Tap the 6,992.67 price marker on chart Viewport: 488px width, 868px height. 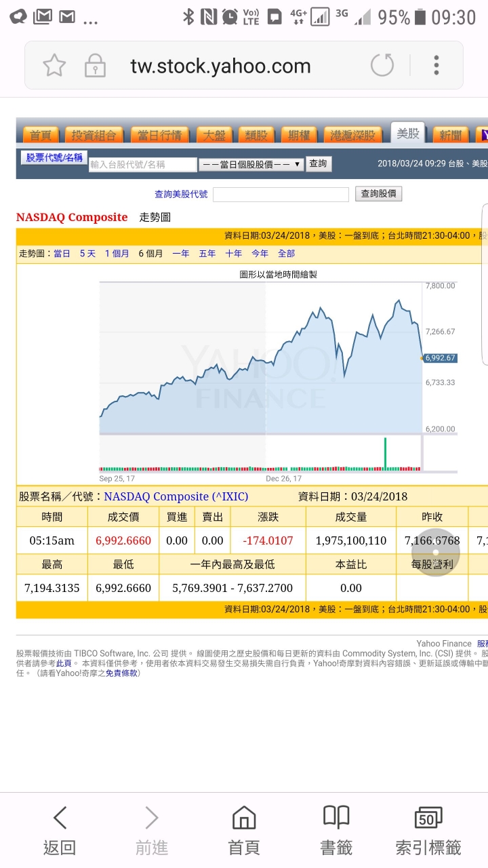click(440, 358)
